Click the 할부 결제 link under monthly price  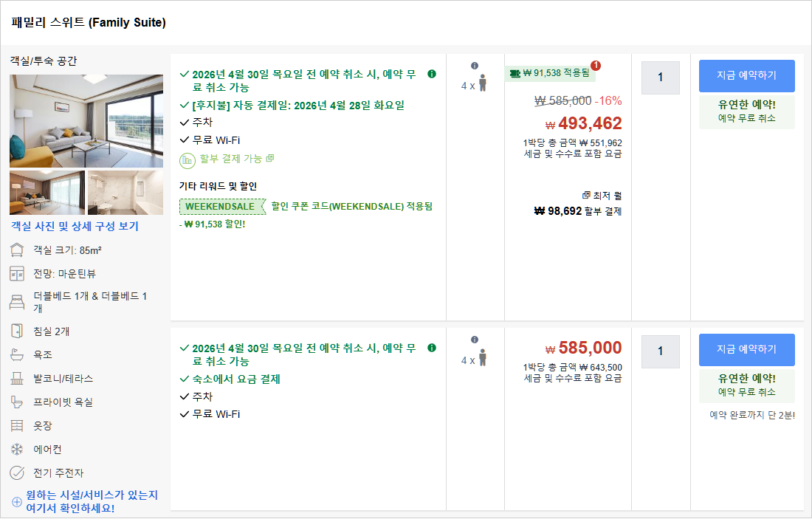[x=603, y=211]
